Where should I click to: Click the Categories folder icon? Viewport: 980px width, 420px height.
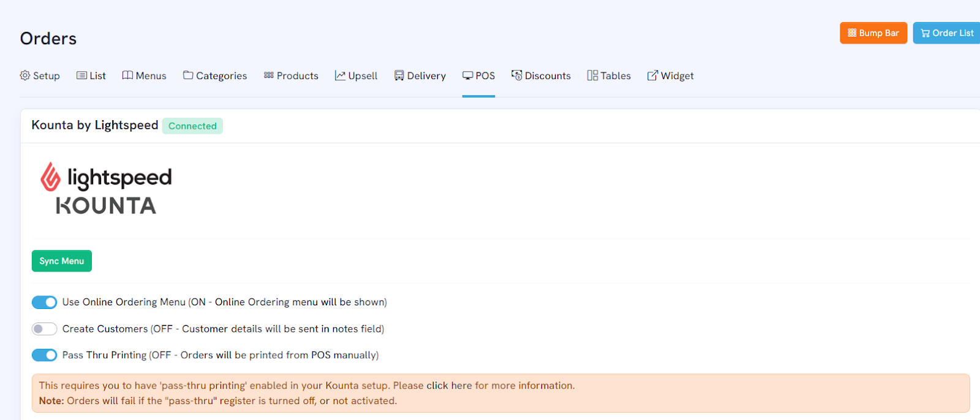pyautogui.click(x=188, y=75)
